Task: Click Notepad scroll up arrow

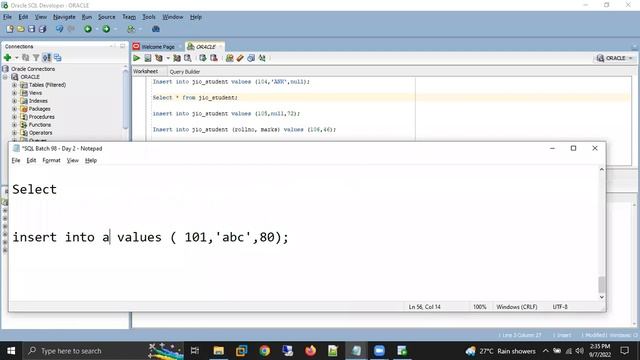Action: [x=602, y=169]
